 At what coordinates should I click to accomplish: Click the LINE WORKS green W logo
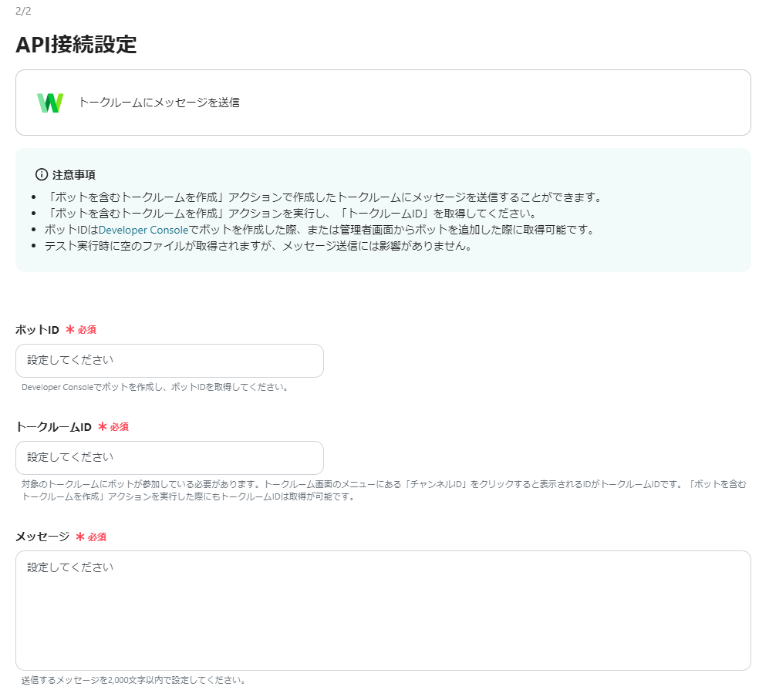pos(50,103)
